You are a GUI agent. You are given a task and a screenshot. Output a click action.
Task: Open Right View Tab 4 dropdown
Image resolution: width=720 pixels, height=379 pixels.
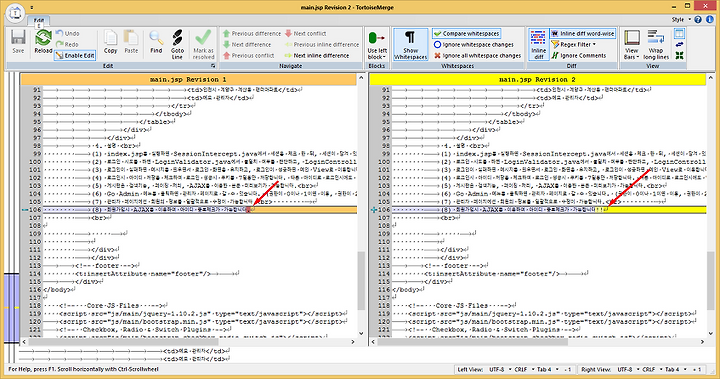tap(675, 369)
